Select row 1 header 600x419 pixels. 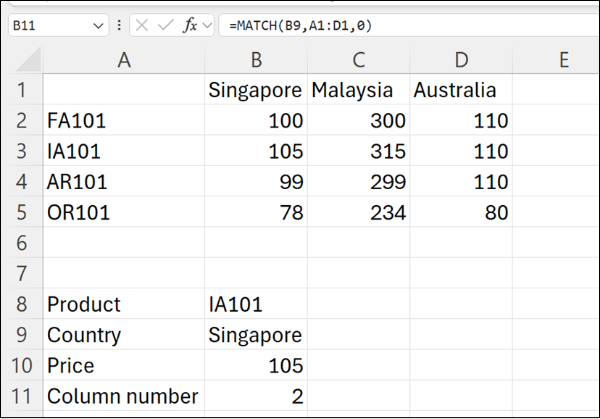22,90
